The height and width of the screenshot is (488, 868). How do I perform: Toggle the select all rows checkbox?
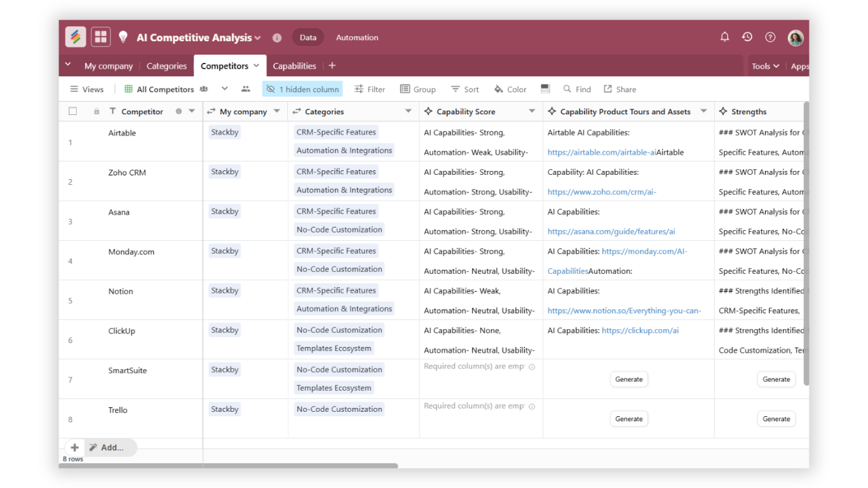click(72, 111)
